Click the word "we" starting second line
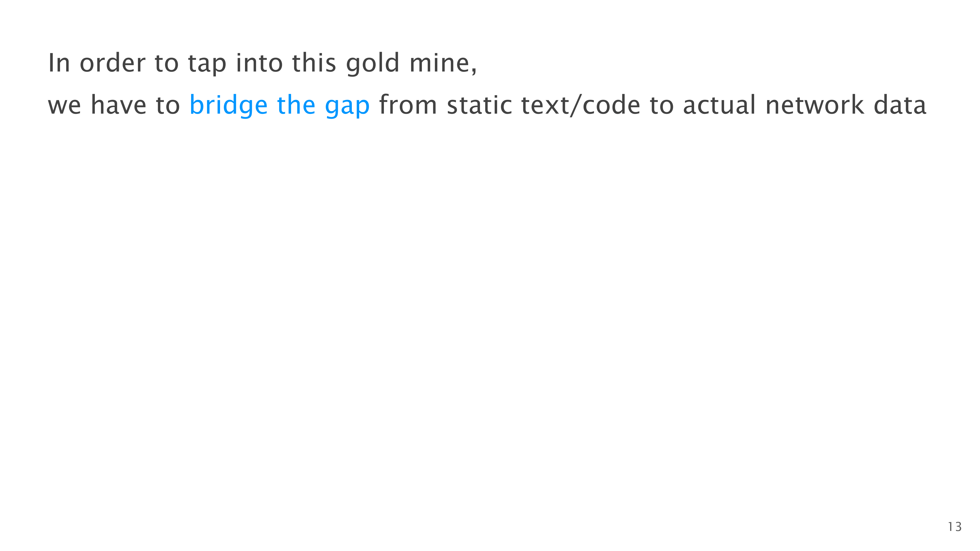 pyautogui.click(x=64, y=105)
